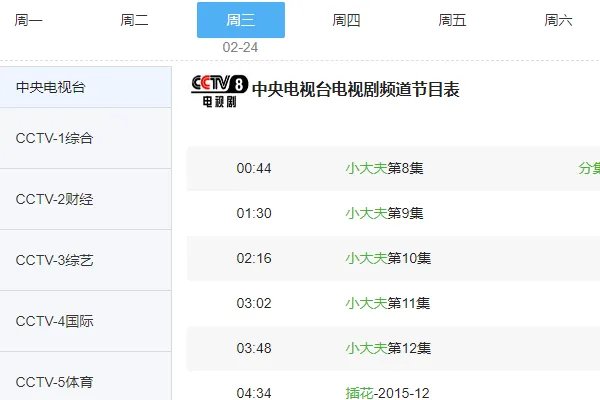Select 中央电视台 in the sidebar
Screen dimensions: 600x400
click(x=86, y=87)
